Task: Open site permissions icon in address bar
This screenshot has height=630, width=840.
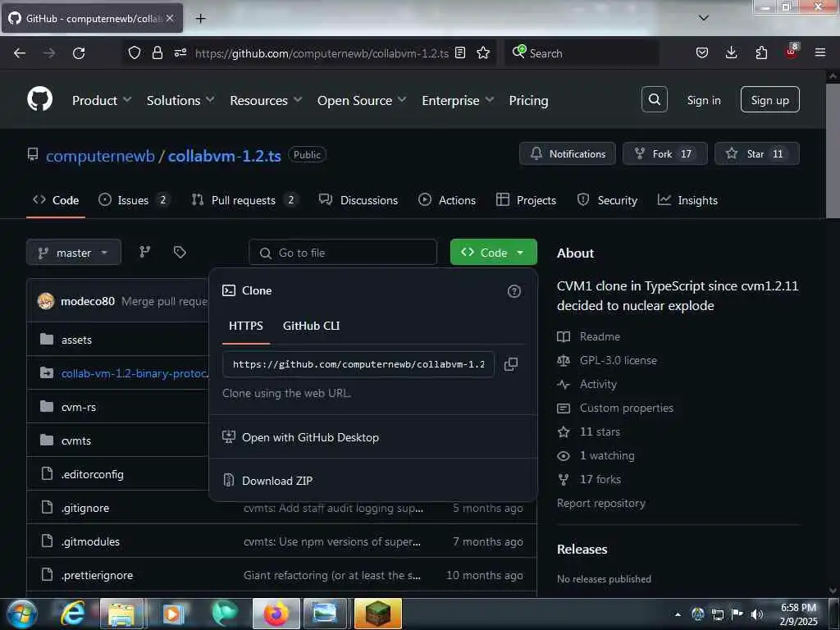Action: coord(180,53)
